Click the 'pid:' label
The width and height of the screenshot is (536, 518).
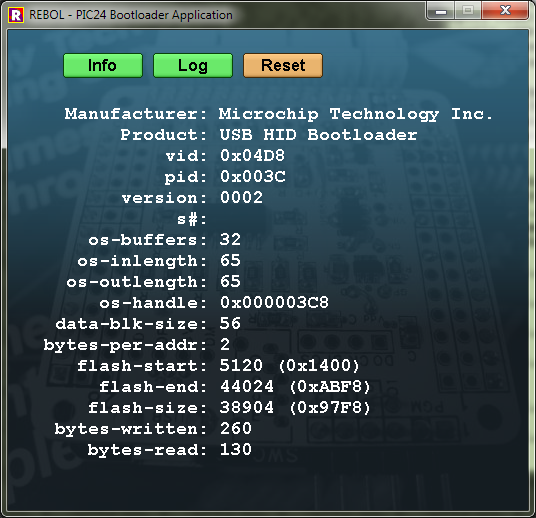(x=186, y=177)
